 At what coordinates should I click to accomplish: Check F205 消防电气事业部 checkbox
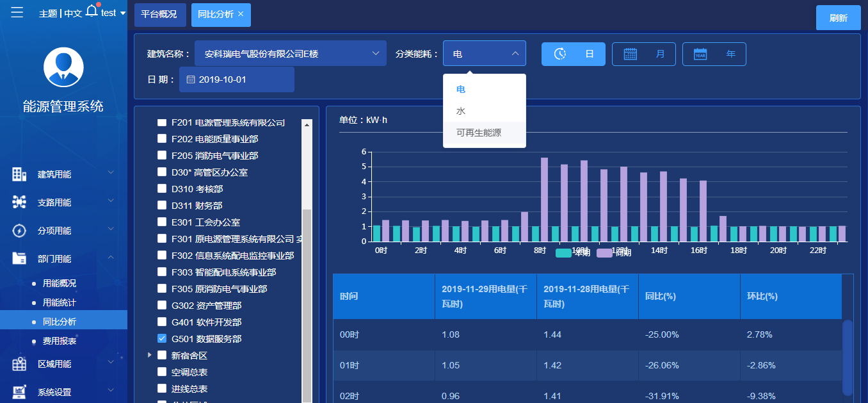[x=162, y=156]
